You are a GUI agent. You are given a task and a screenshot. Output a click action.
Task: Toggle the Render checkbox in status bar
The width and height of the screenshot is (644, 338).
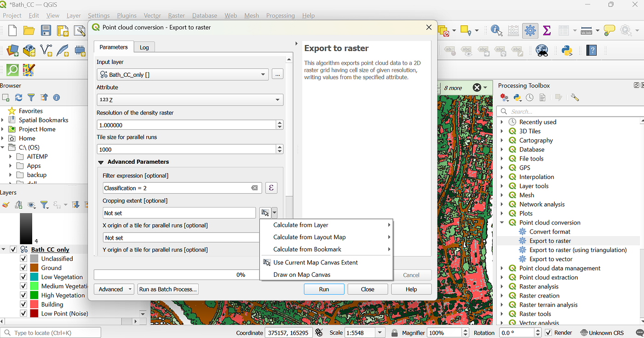pos(549,332)
